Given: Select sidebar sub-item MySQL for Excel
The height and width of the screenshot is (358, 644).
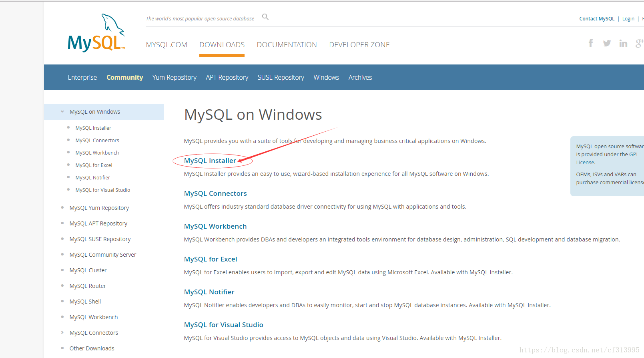Looking at the screenshot, I should (x=94, y=165).
